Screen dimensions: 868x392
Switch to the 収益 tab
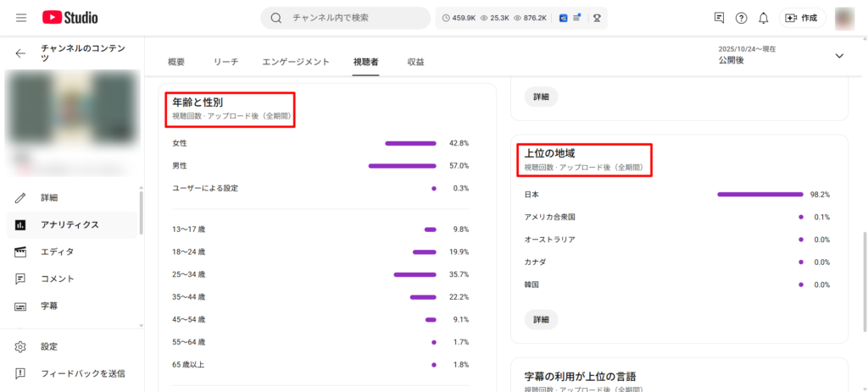point(415,62)
